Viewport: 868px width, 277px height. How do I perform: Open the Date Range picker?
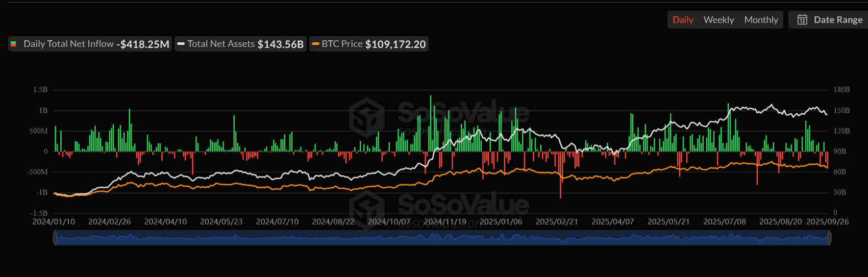point(837,20)
